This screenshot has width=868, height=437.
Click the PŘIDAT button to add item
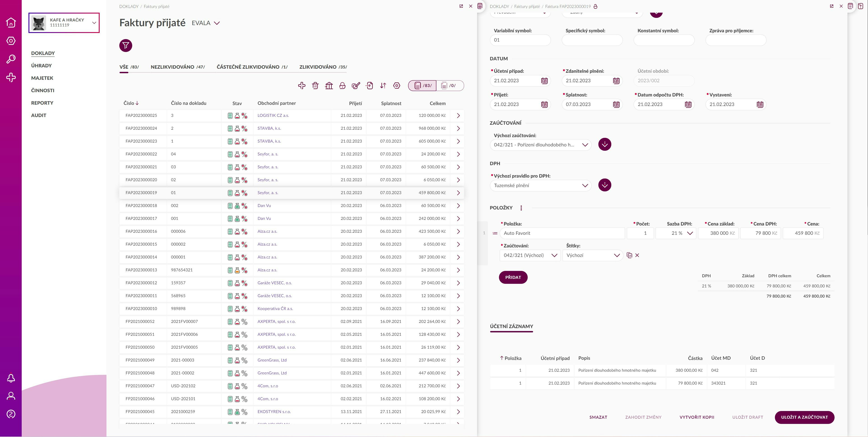tap(513, 277)
